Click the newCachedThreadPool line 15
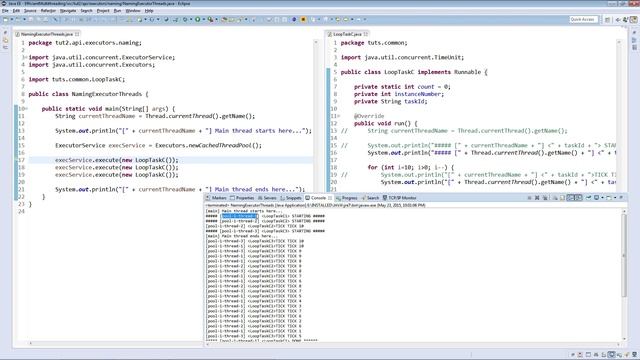 pyautogui.click(x=158, y=145)
